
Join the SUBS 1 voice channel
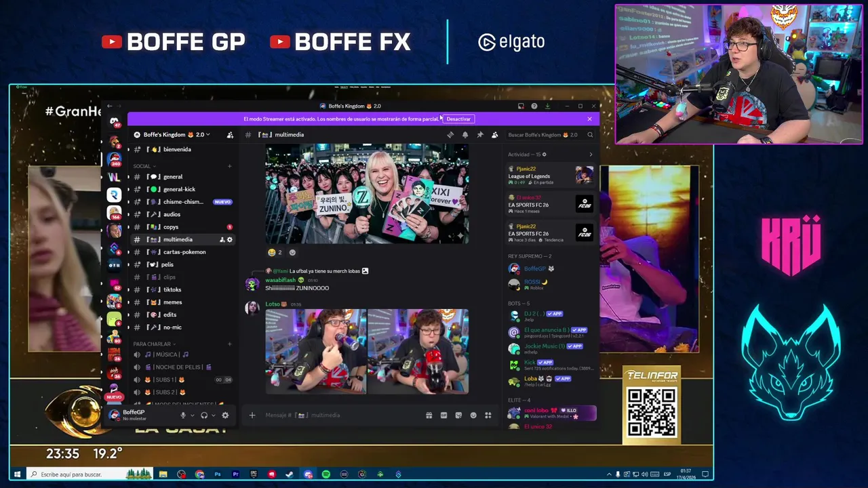(x=182, y=380)
